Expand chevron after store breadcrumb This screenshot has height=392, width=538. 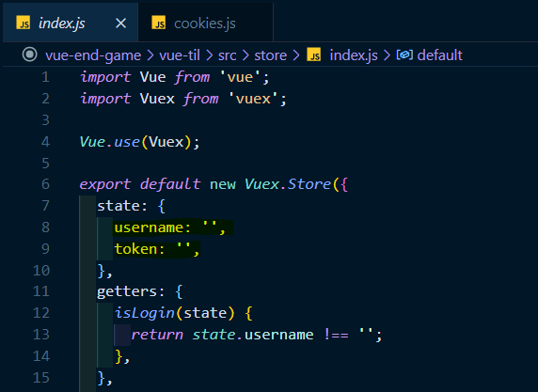pos(296,55)
